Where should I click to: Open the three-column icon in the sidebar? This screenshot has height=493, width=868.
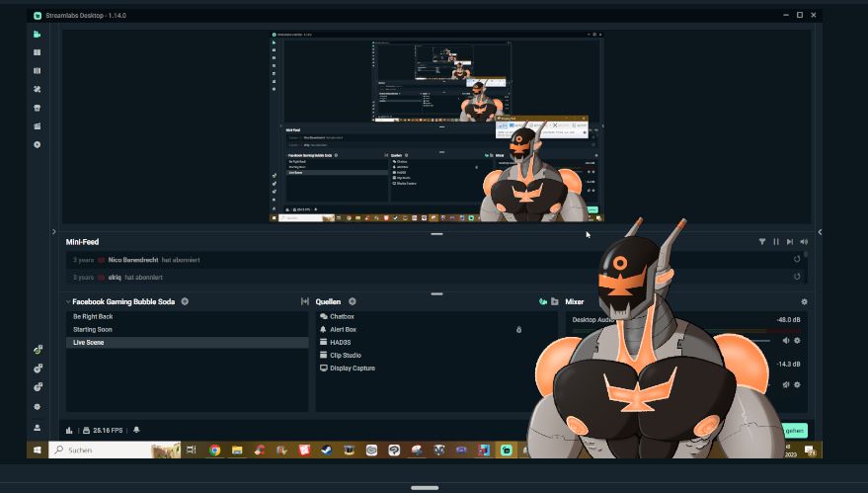pyautogui.click(x=38, y=71)
